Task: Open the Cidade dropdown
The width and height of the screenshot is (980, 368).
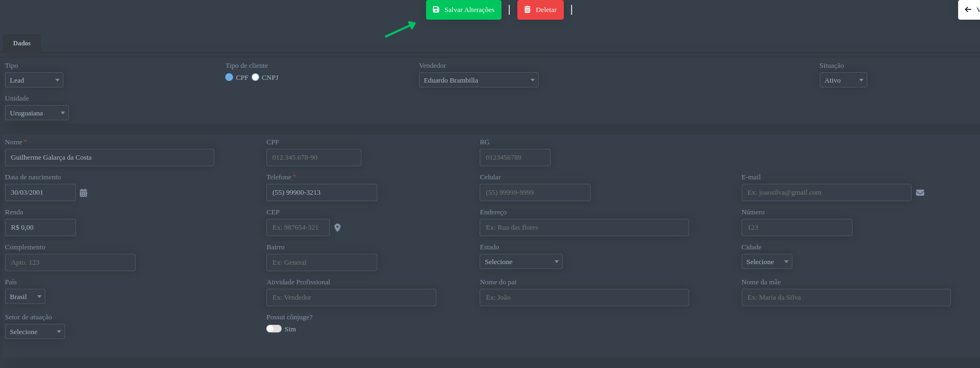Action: (766, 262)
